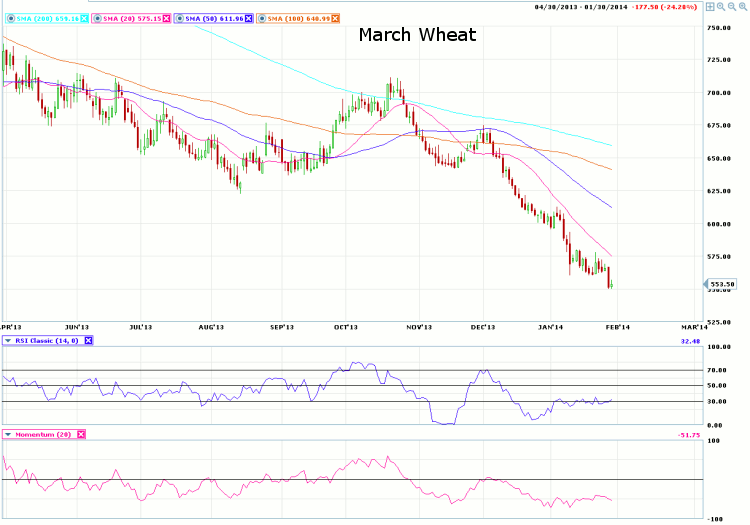Remove the SMA (200) indicator with its X
The width and height of the screenshot is (750, 525).
[83, 18]
